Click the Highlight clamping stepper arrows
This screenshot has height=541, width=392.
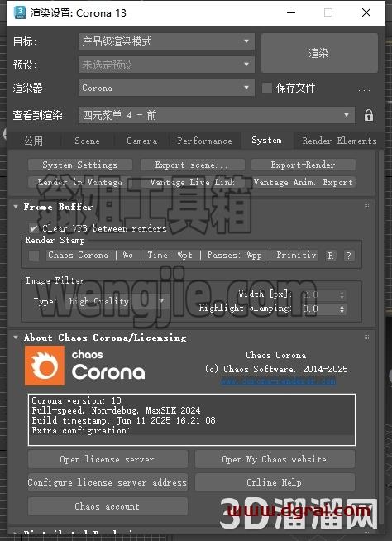pyautogui.click(x=342, y=309)
